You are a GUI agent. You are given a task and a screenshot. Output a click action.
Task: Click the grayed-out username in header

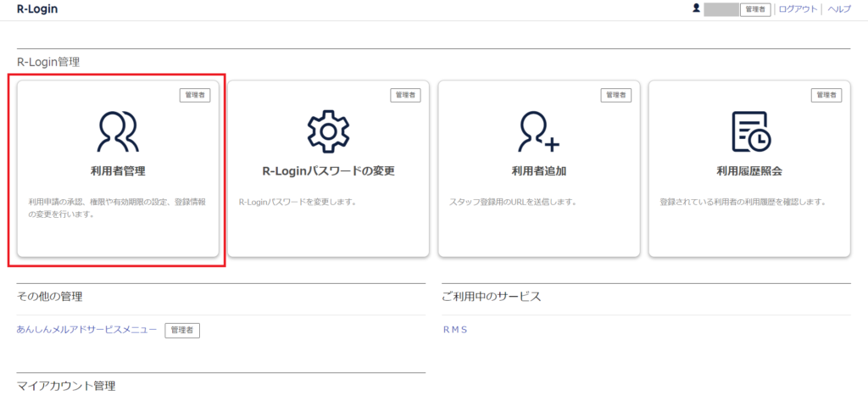pyautogui.click(x=721, y=9)
